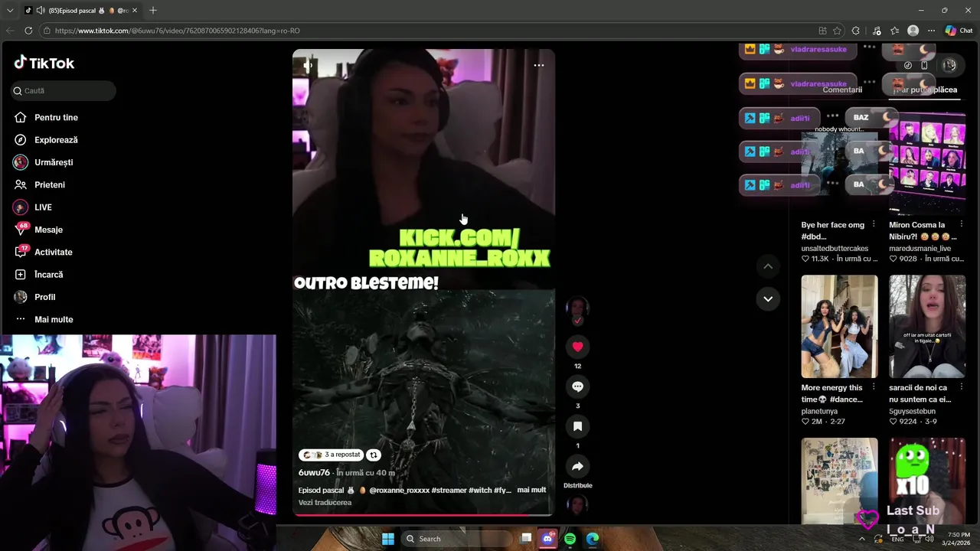Show who reposted '3 a repostat'
This screenshot has height=551, width=980.
click(331, 455)
